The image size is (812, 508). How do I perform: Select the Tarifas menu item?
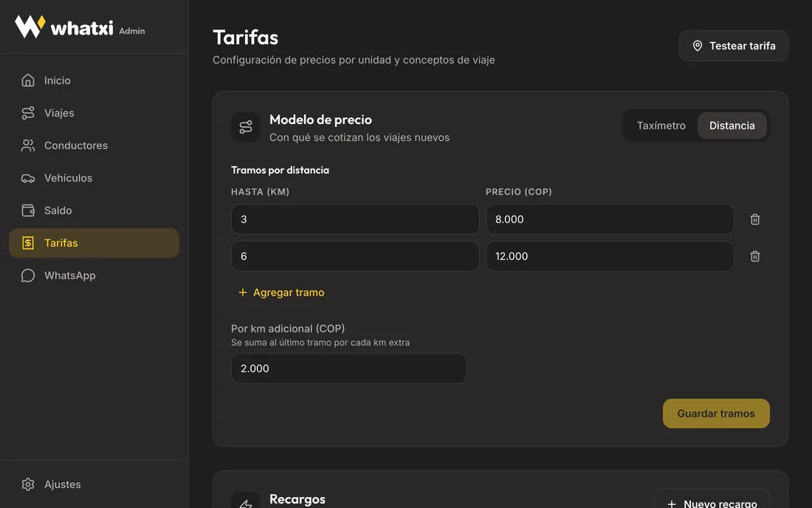point(94,243)
